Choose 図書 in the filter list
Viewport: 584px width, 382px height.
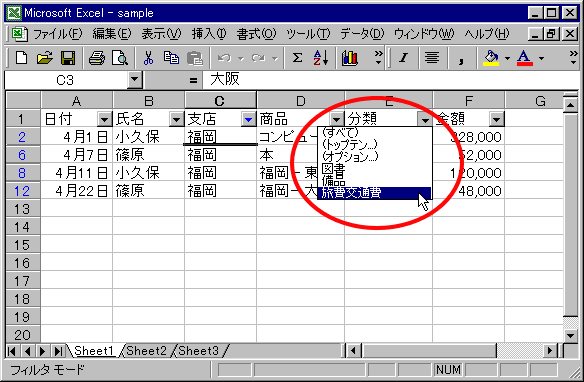pyautogui.click(x=375, y=169)
